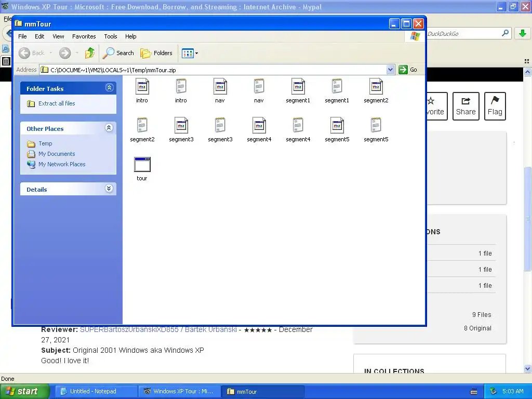532x399 pixels.
Task: Select segment3 text document icon
Action: point(220,126)
